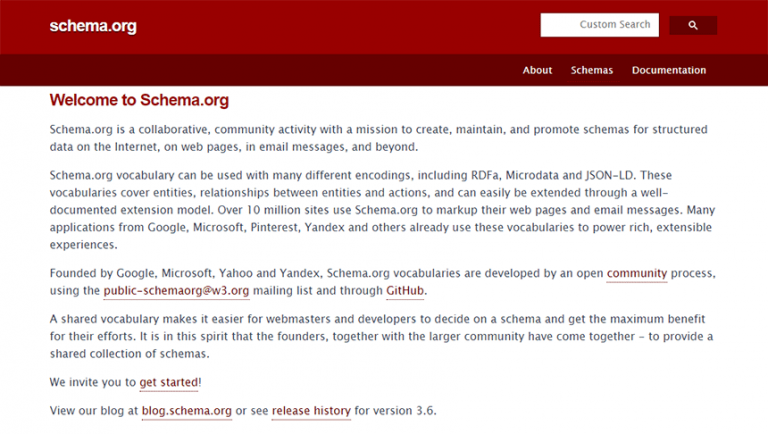Click the text 'RDFa, Microdata and JSON-LD'
The width and height of the screenshot is (768, 434).
tap(552, 175)
